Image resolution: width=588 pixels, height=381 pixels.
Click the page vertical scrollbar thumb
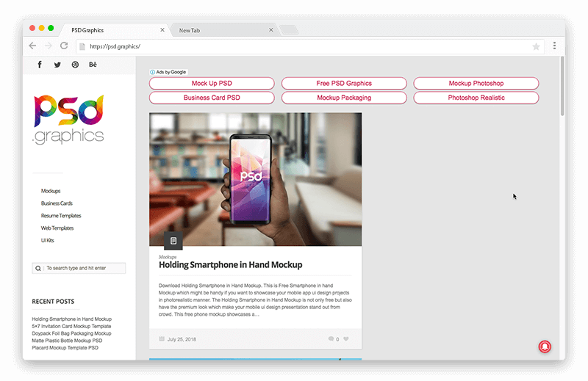point(562,86)
